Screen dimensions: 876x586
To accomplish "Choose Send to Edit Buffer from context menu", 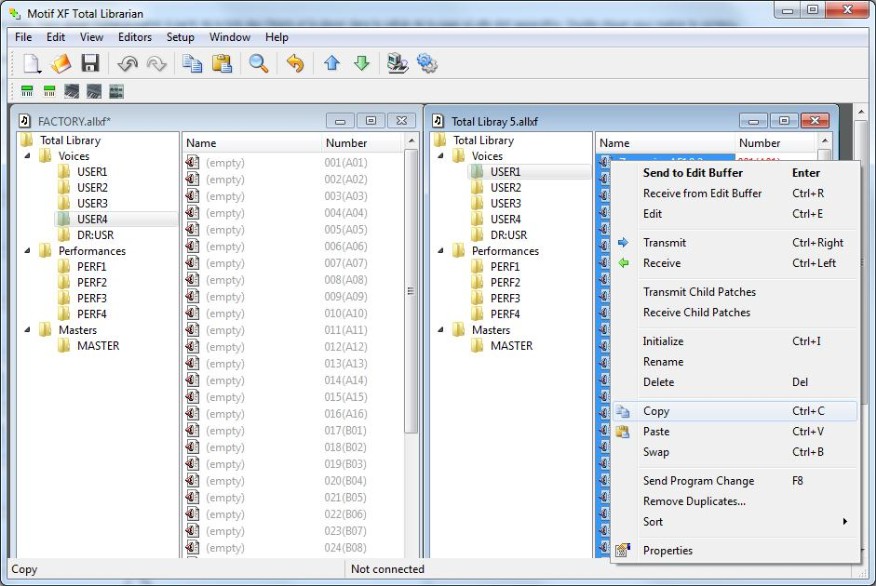I will [x=735, y=173].
